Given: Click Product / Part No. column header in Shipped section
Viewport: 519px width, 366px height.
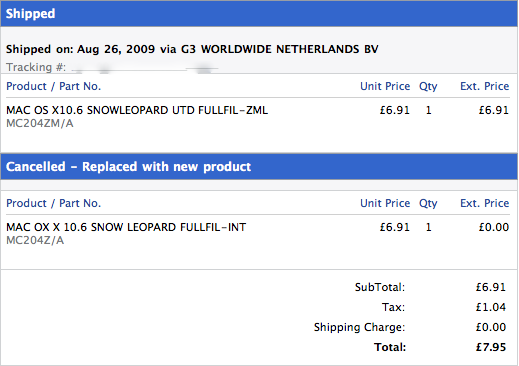Looking at the screenshot, I should click(x=53, y=86).
